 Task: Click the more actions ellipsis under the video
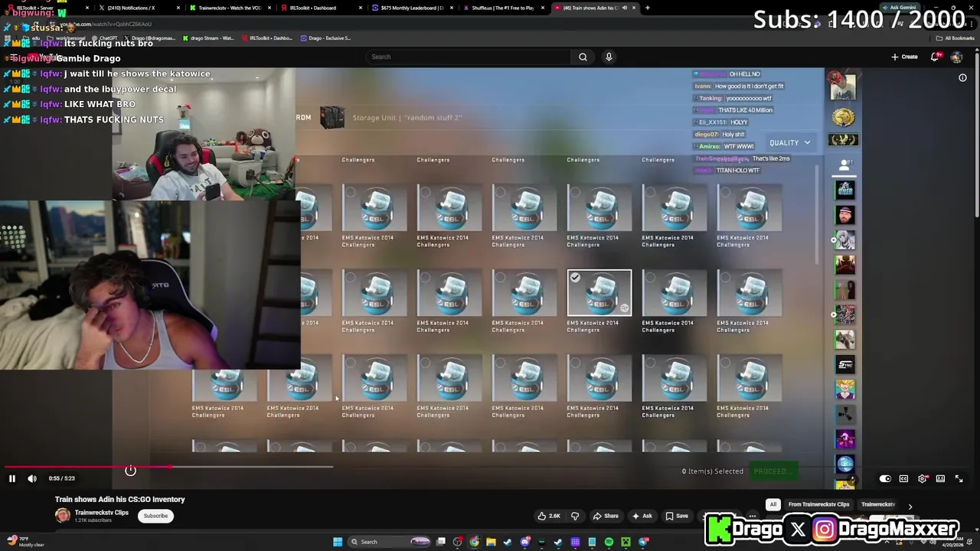[x=753, y=516]
